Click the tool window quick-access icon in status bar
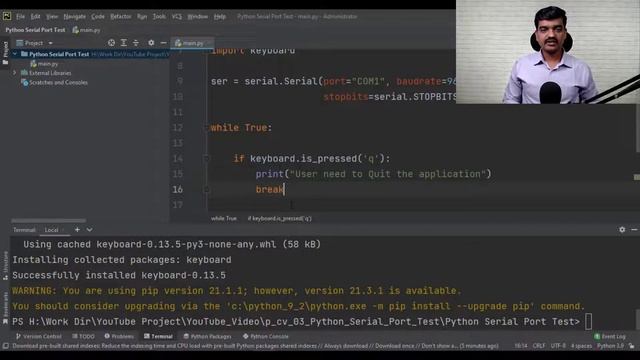The width and height of the screenshot is (640, 360). pos(5,346)
